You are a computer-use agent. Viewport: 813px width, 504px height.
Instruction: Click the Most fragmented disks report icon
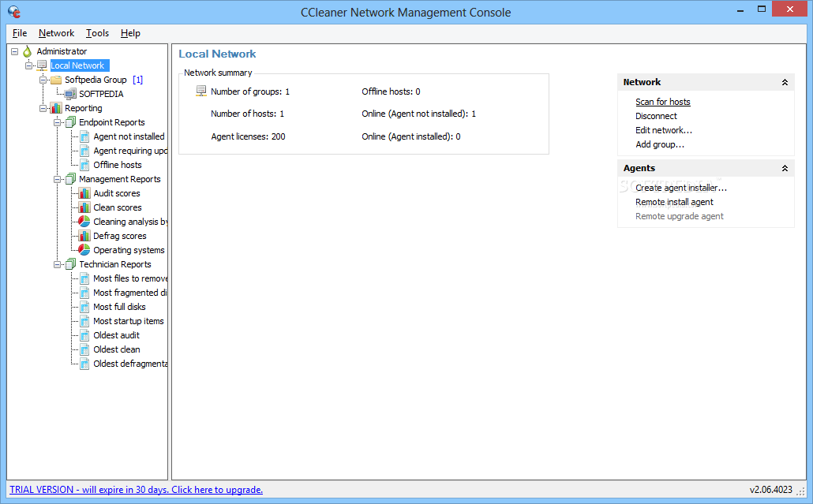click(84, 293)
